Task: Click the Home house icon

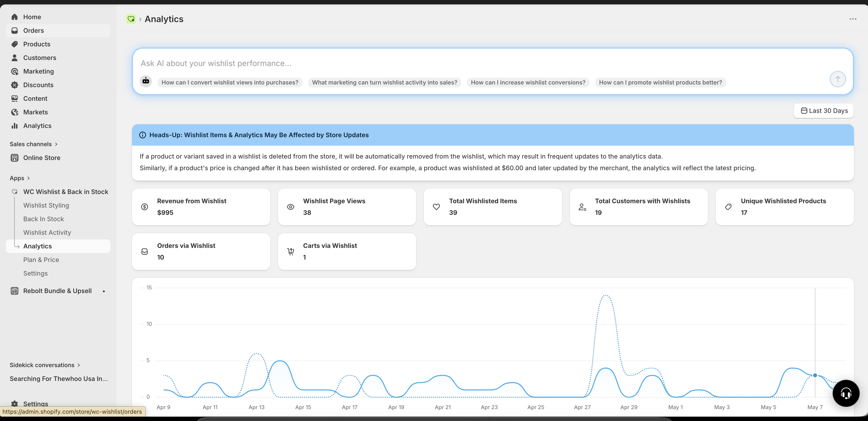Action: [15, 17]
